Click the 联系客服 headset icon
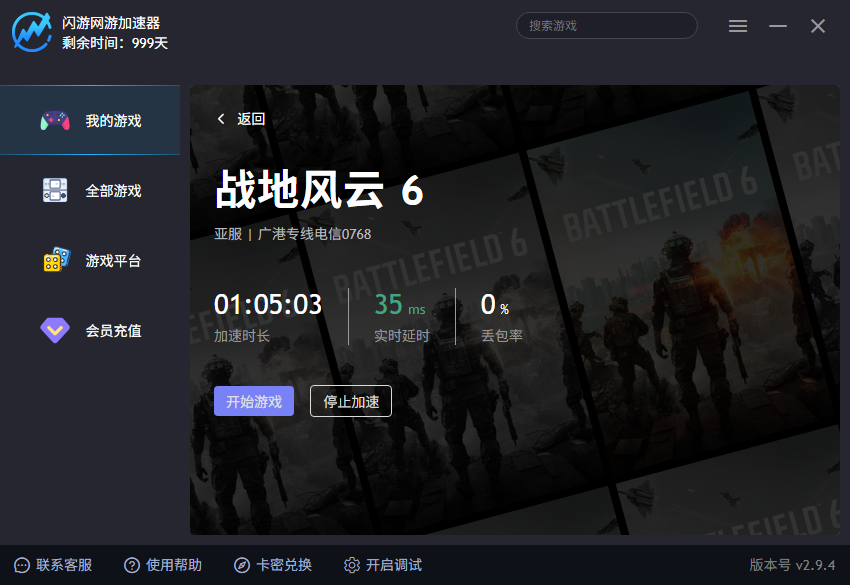Viewport: 850px width, 585px height. tap(22, 565)
